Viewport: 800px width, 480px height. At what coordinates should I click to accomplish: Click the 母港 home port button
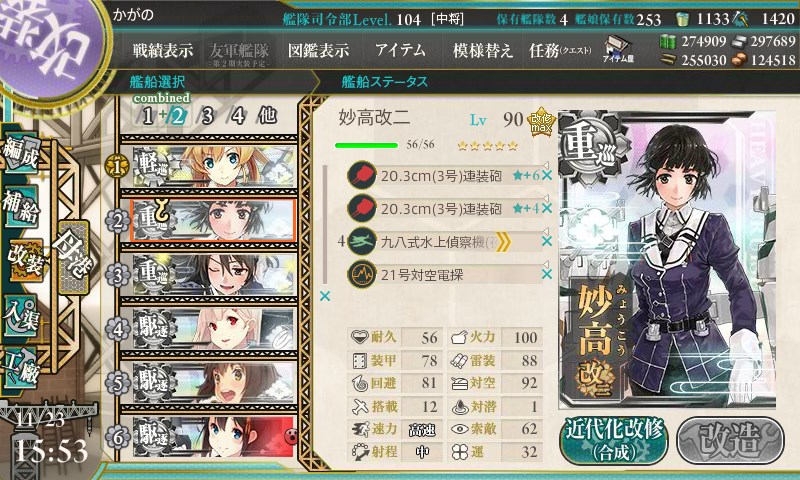pyautogui.click(x=74, y=257)
